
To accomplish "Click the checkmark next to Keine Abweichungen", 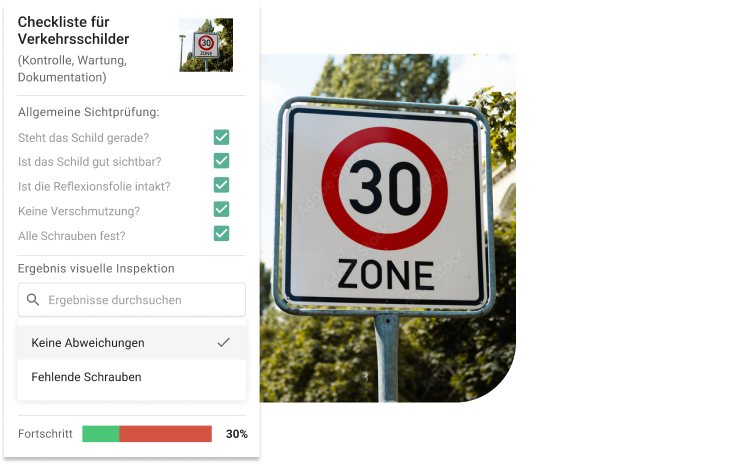I will point(224,342).
